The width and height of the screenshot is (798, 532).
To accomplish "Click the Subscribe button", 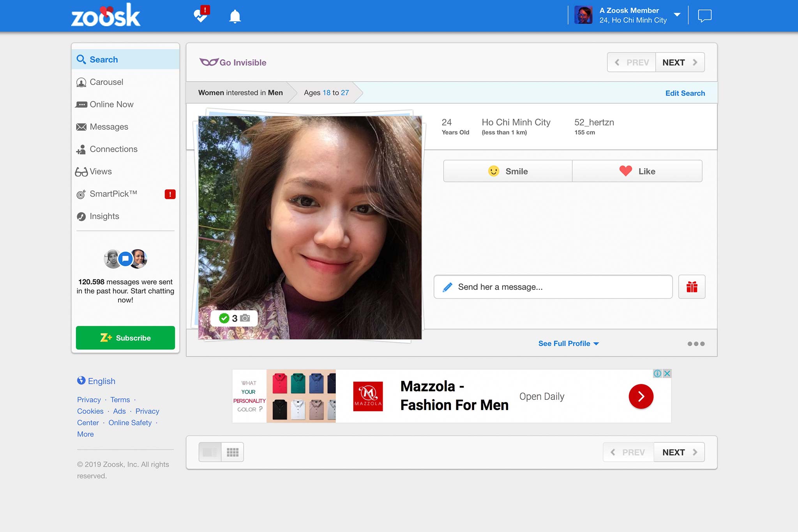I will click(x=125, y=338).
